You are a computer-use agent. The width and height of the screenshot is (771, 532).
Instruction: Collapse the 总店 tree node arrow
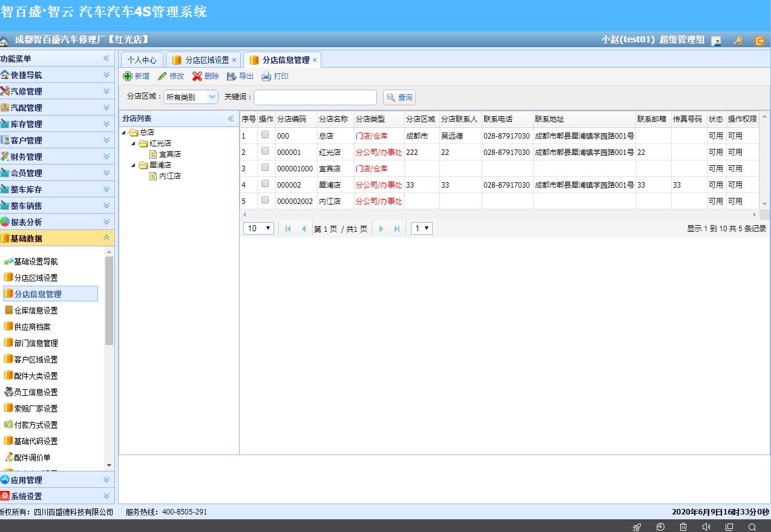coord(124,133)
